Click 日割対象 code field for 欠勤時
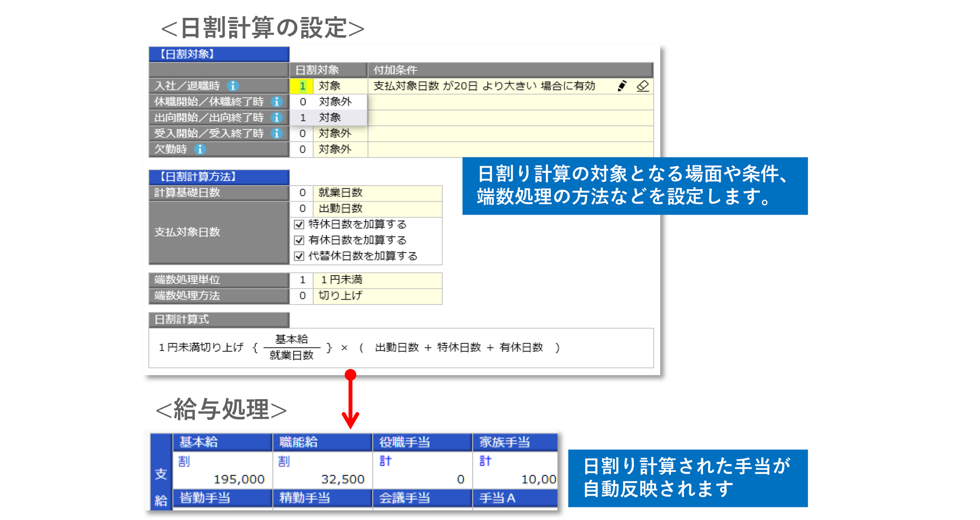Viewport: 980px width, 520px height. [x=302, y=149]
